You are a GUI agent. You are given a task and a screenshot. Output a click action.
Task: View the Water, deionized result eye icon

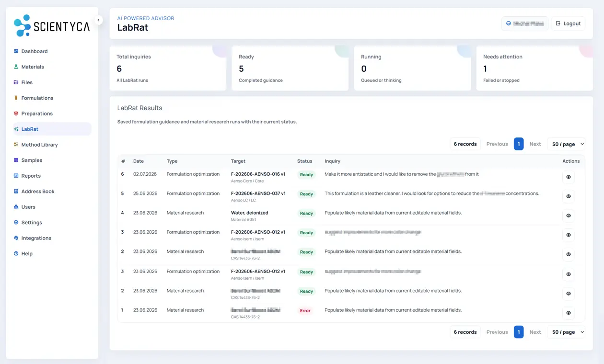point(569,216)
